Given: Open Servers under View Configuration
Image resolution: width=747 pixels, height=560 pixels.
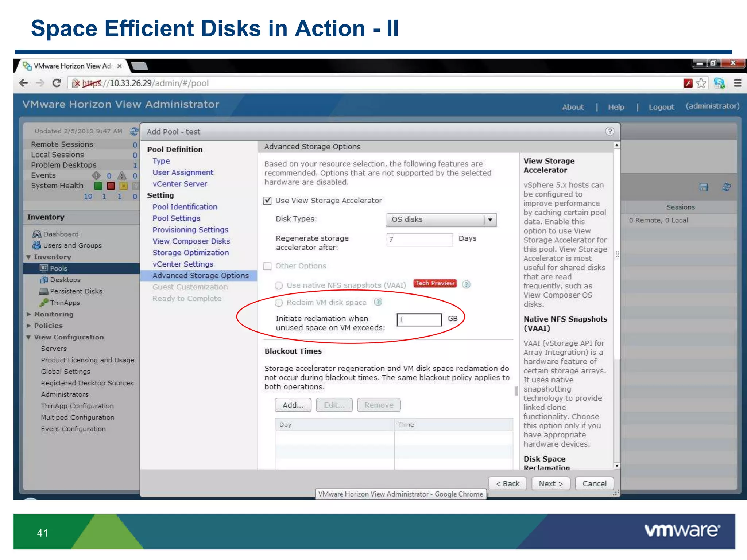Looking at the screenshot, I should coord(54,349).
